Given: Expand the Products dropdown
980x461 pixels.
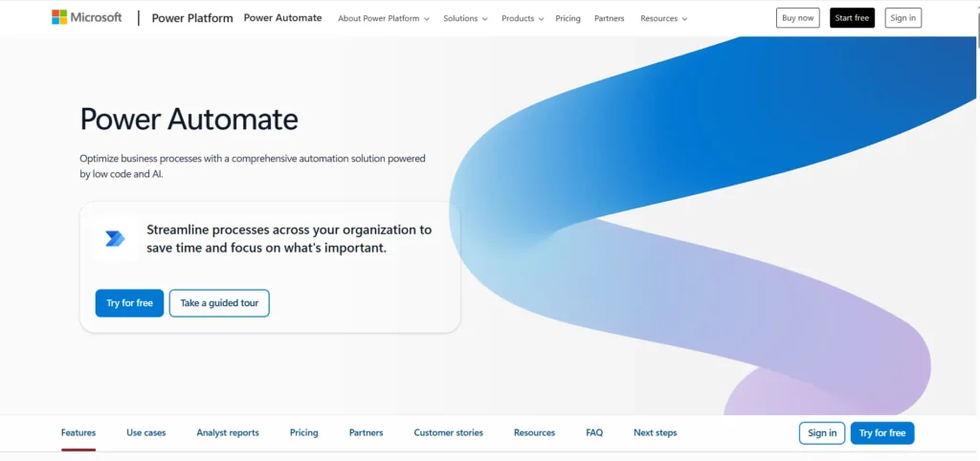Looking at the screenshot, I should (523, 18).
